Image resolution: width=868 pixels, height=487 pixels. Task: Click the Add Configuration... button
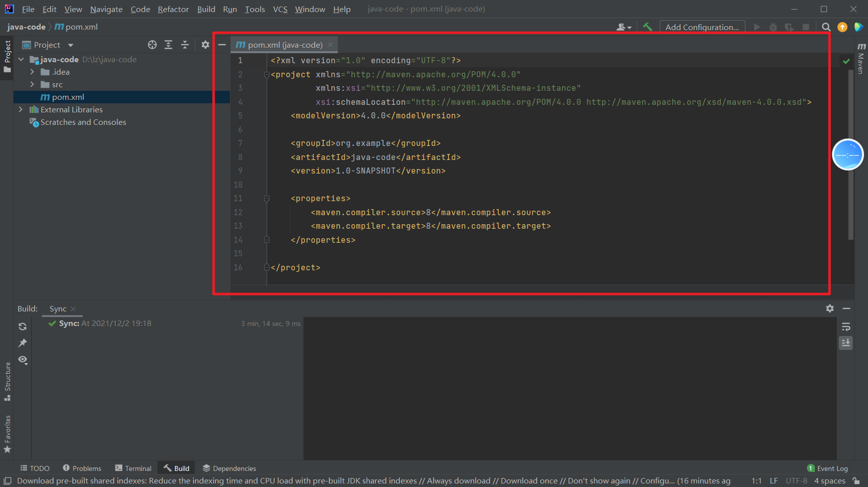click(x=702, y=27)
